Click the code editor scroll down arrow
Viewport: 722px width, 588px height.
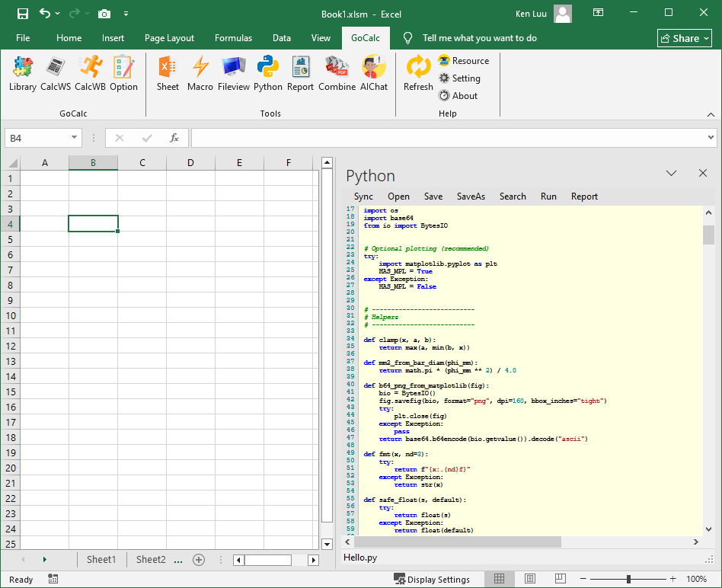pyautogui.click(x=708, y=529)
